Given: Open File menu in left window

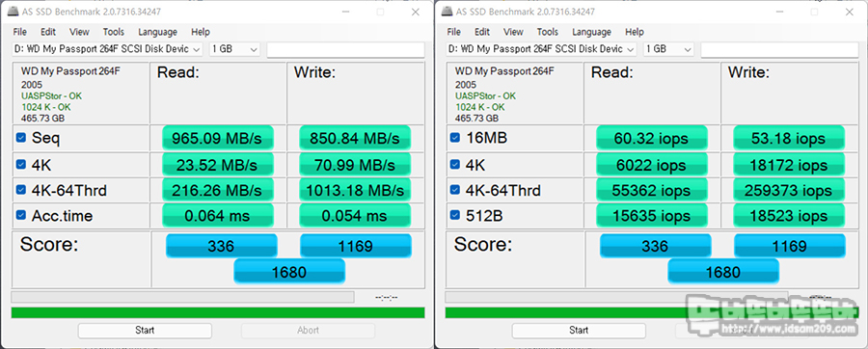Looking at the screenshot, I should [x=20, y=32].
